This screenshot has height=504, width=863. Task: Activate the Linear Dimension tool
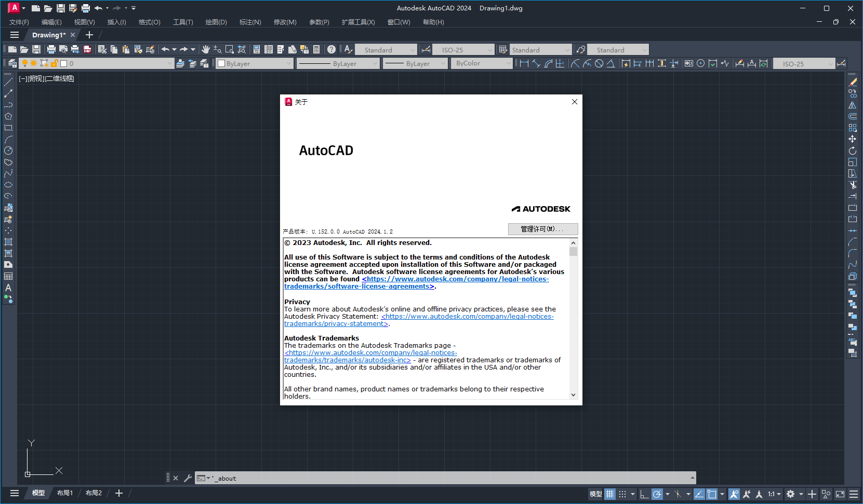click(x=525, y=63)
